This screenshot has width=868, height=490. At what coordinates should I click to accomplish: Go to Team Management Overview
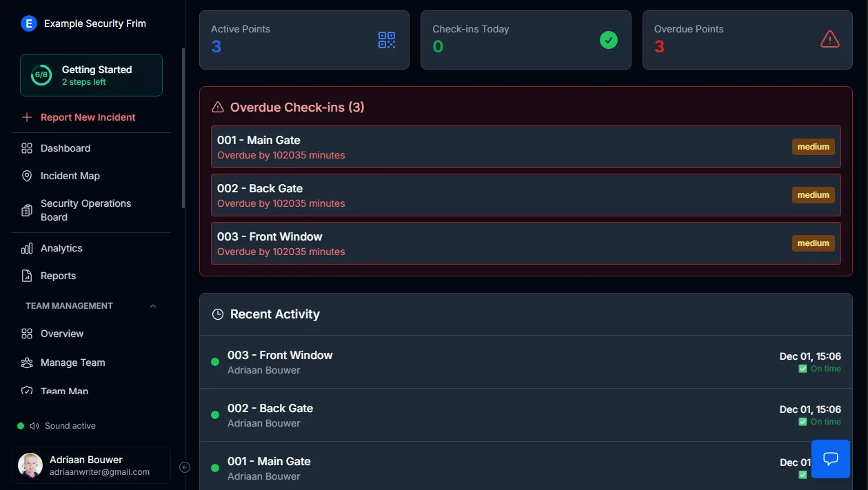tap(61, 334)
